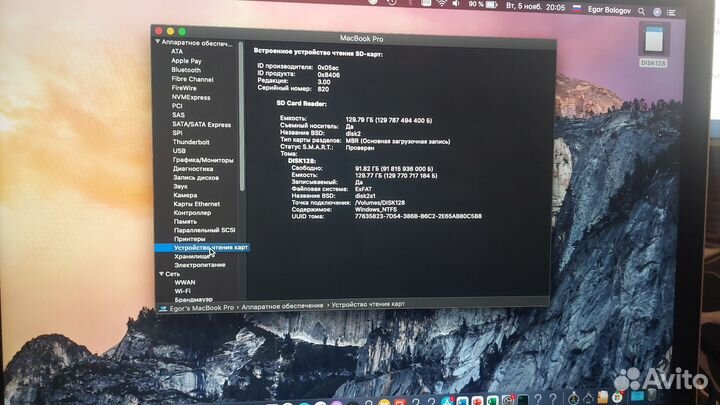Image resolution: width=720 pixels, height=405 pixels.
Task: Select PCI in the sidebar
Action: (177, 106)
